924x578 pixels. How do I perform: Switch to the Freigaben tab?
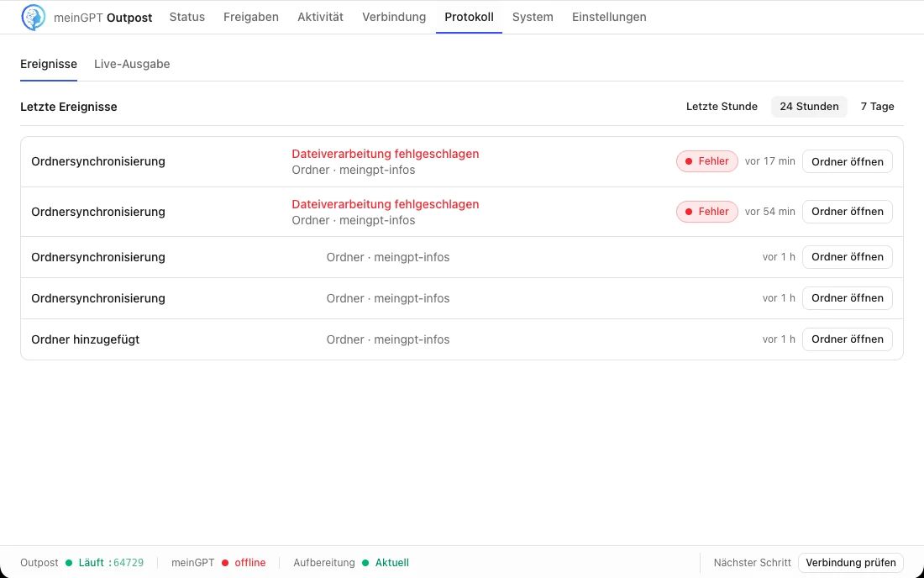click(251, 17)
